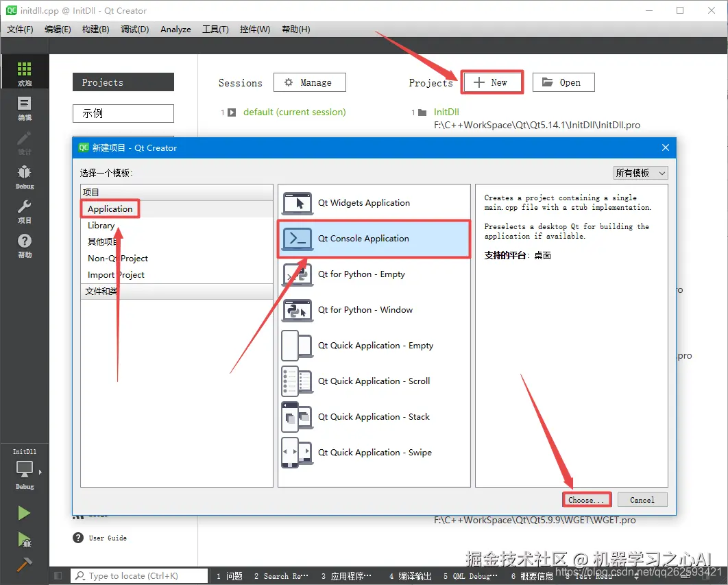Open the 帮助(H) menu
Screen dimensions: 728x585
[295, 29]
